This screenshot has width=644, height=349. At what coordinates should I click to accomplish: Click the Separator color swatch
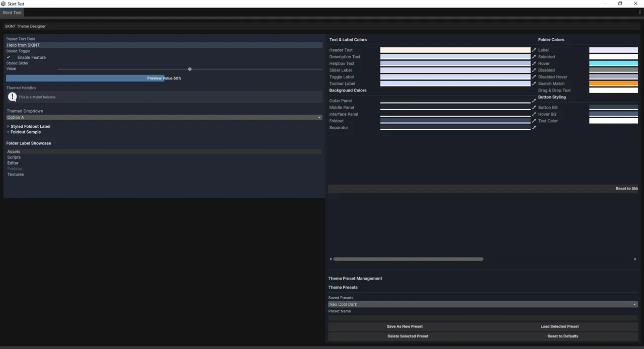(455, 128)
